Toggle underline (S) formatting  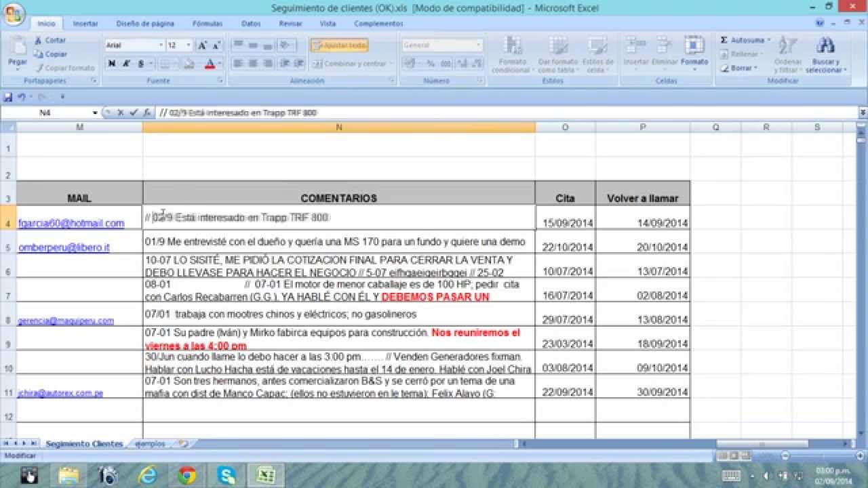click(140, 64)
